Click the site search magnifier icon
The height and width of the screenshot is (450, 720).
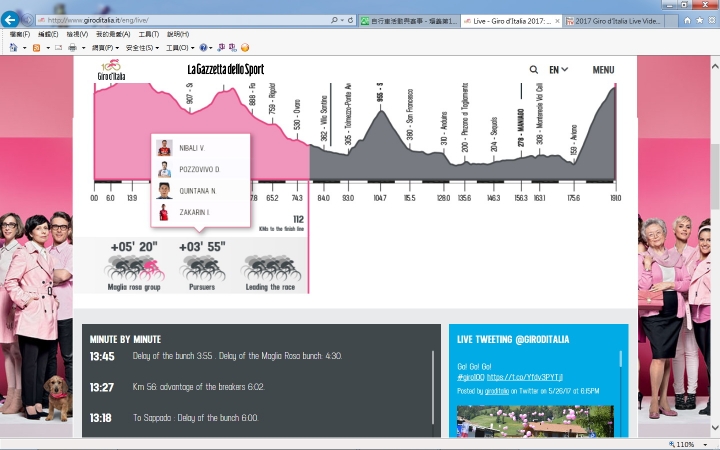coord(534,70)
